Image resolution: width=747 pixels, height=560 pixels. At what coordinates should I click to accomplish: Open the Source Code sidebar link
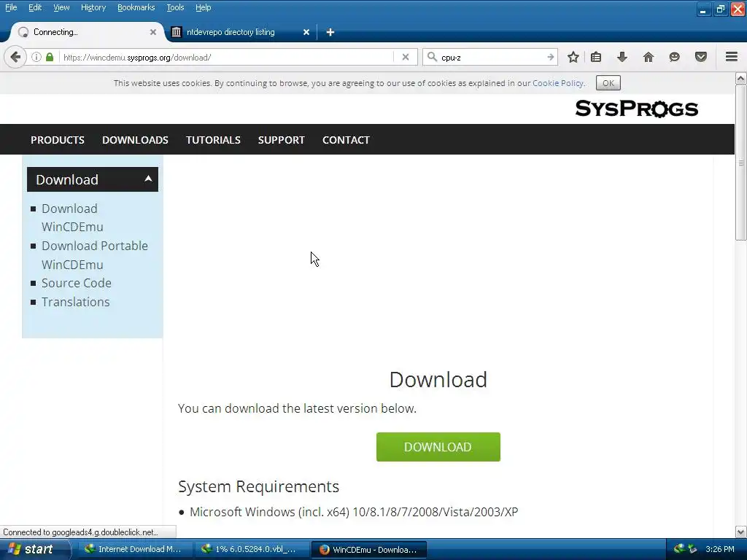pyautogui.click(x=76, y=283)
